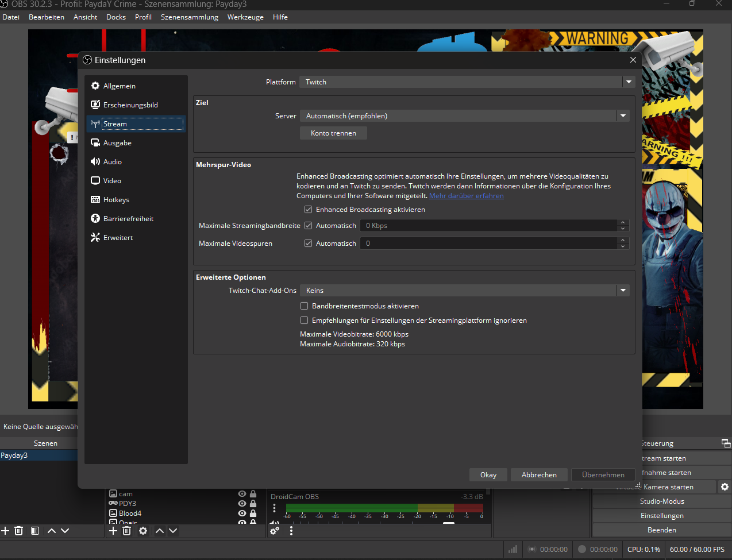Viewport: 732px width, 560px height.
Task: Open the Barrierefreiheit settings section
Action: click(x=128, y=219)
